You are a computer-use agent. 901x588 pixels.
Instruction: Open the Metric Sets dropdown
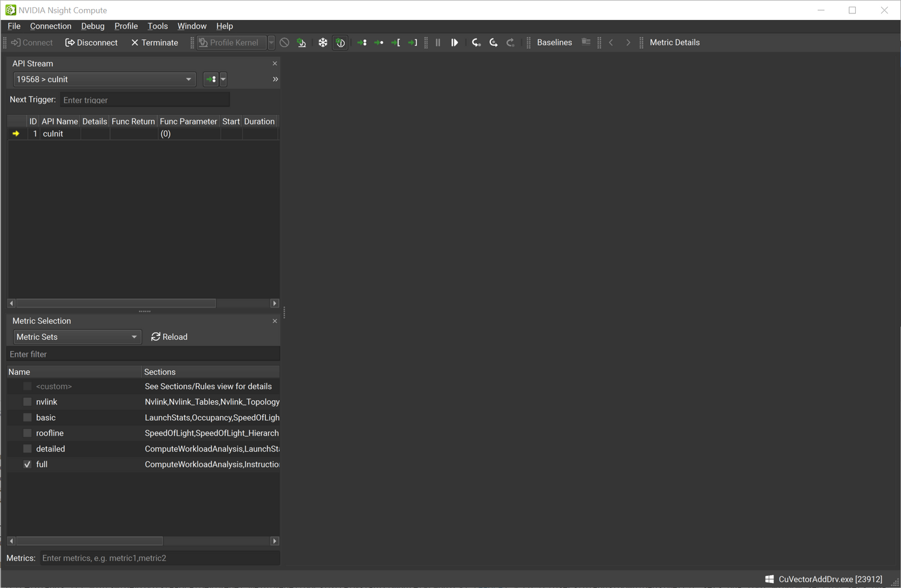pos(77,337)
